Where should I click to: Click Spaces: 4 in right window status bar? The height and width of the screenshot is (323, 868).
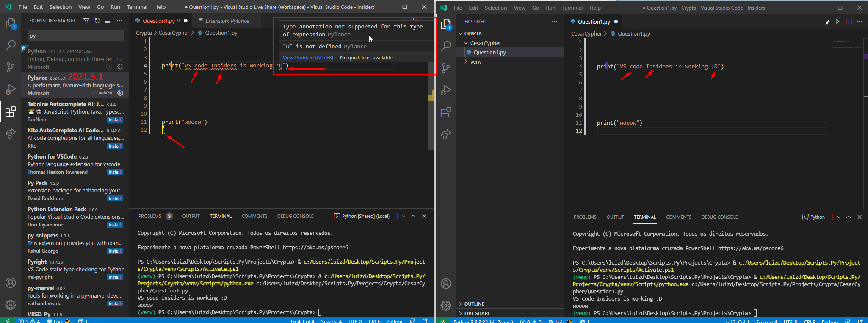(x=766, y=321)
